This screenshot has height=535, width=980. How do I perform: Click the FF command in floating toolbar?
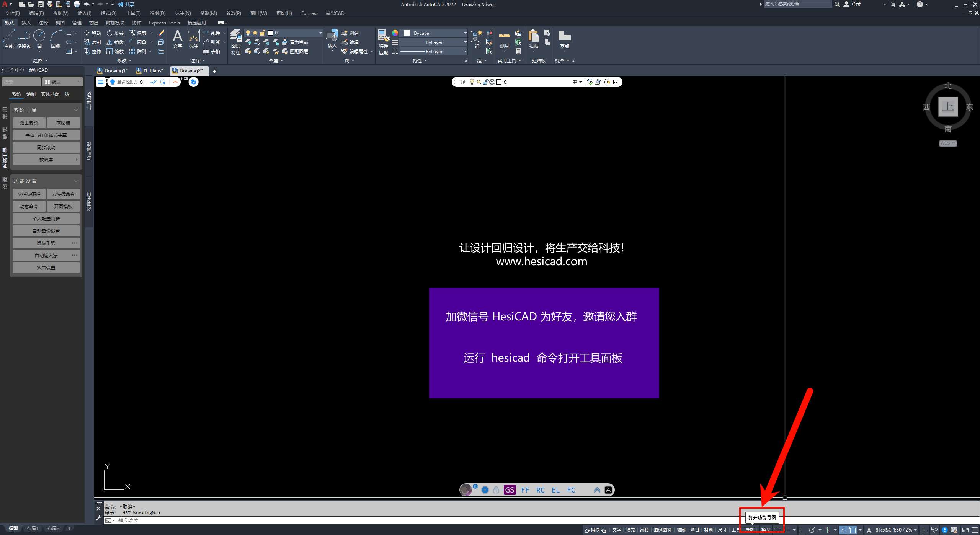(x=525, y=490)
